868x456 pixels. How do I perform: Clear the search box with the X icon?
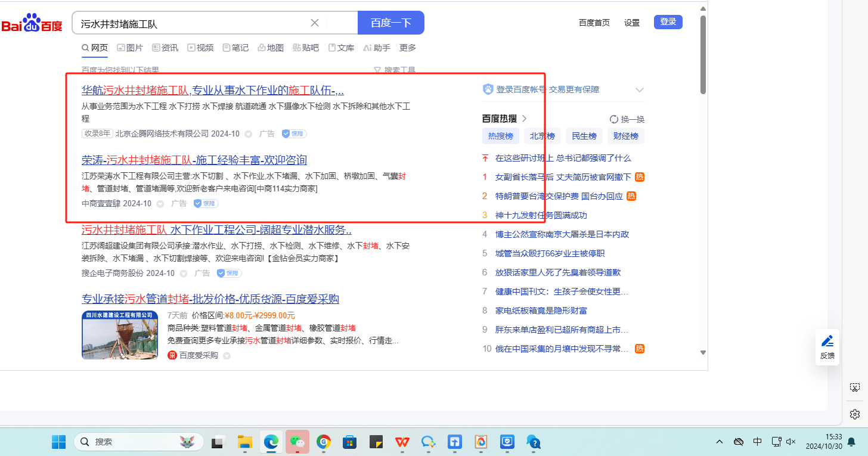pyautogui.click(x=315, y=23)
